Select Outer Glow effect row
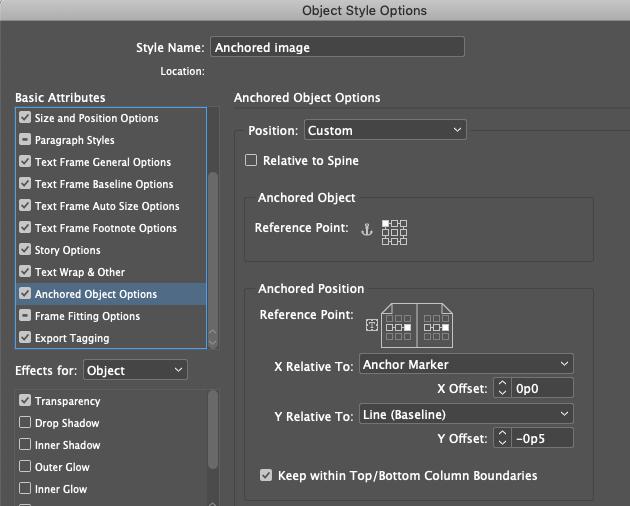 (111, 467)
